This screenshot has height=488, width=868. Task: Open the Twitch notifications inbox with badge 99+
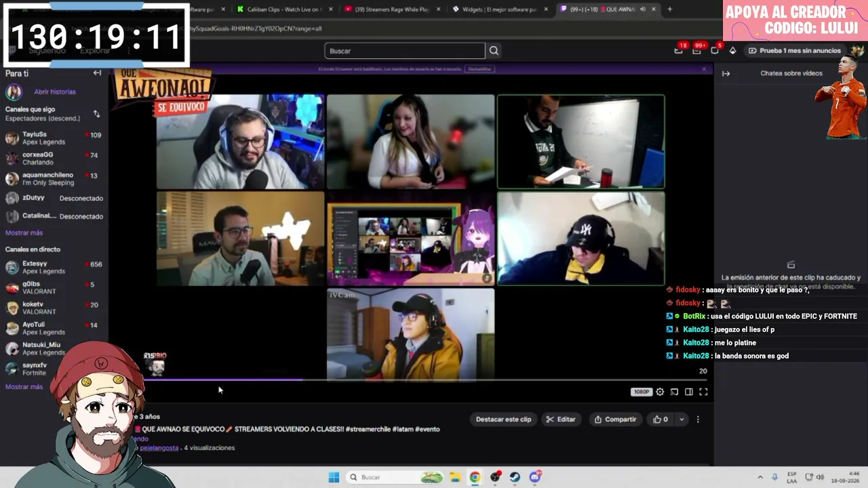(696, 50)
